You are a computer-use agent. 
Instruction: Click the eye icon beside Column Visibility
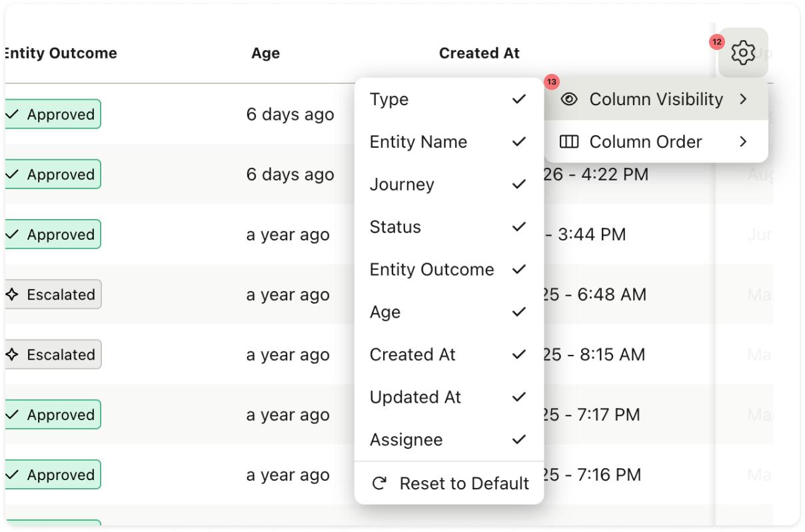pyautogui.click(x=568, y=99)
